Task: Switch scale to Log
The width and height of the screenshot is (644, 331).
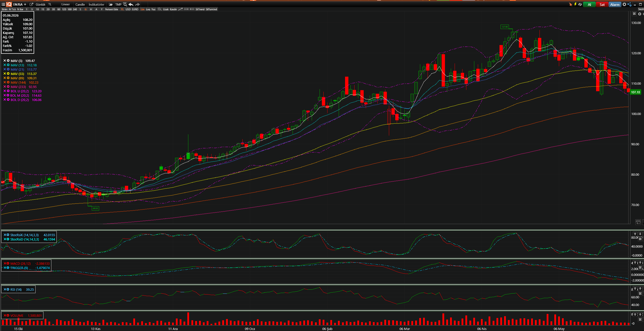Action: click(148, 9)
